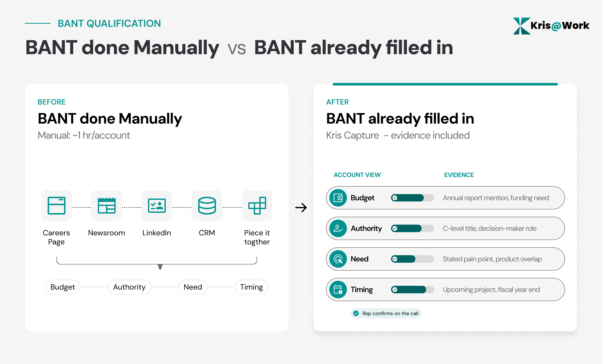Click the checkmark on Authority progress bar
602x364 pixels.
(x=395, y=228)
